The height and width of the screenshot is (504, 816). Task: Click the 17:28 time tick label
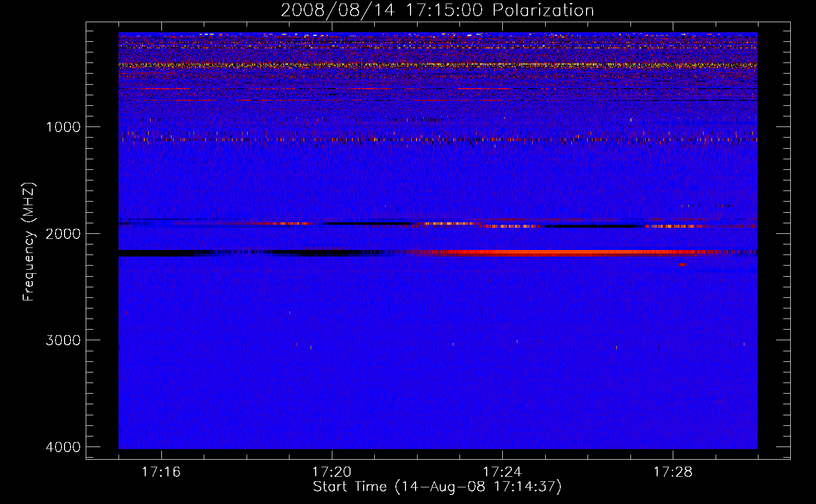click(673, 472)
